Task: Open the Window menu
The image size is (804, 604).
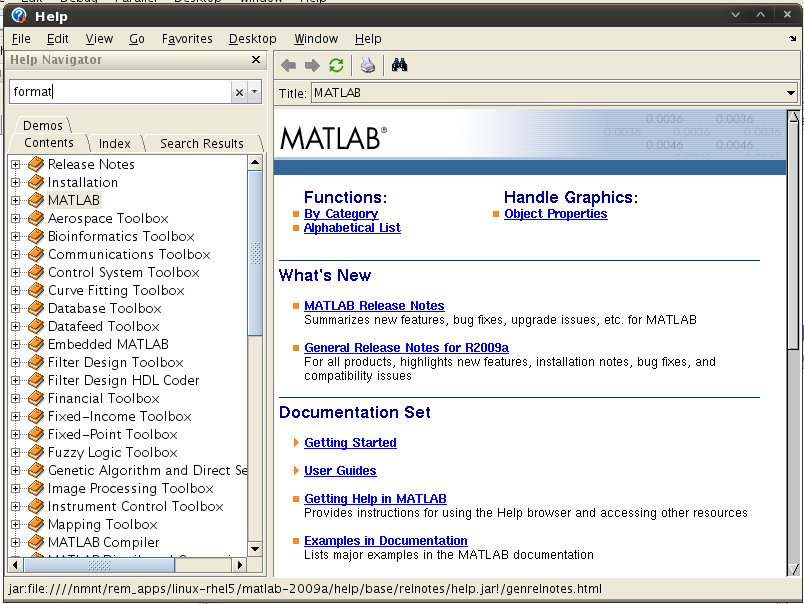Action: click(316, 39)
